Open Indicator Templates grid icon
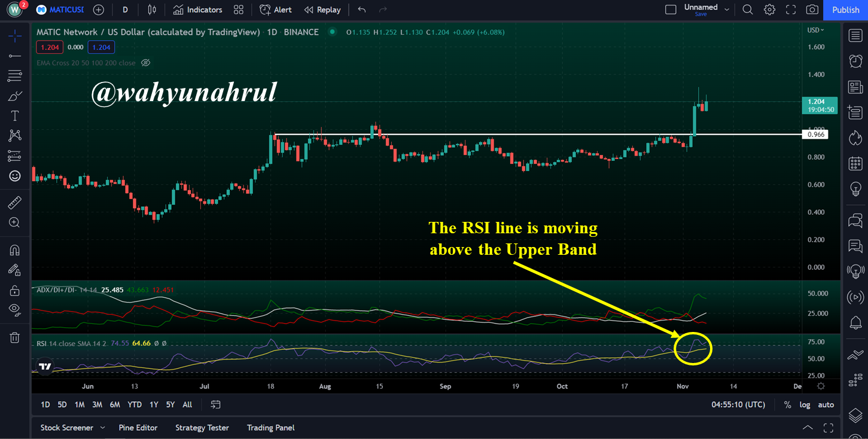The height and width of the screenshot is (439, 868). coord(239,10)
